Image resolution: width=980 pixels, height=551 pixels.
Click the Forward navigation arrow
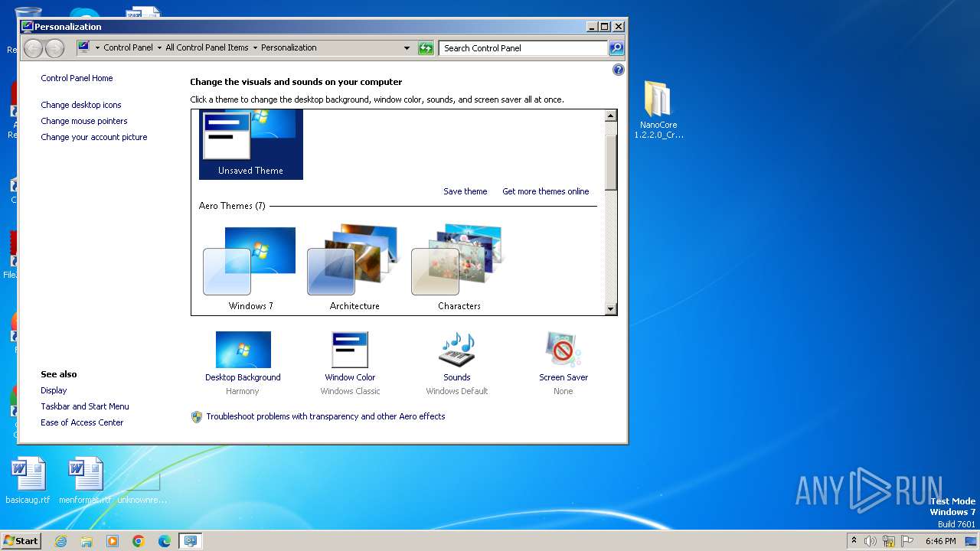(54, 48)
